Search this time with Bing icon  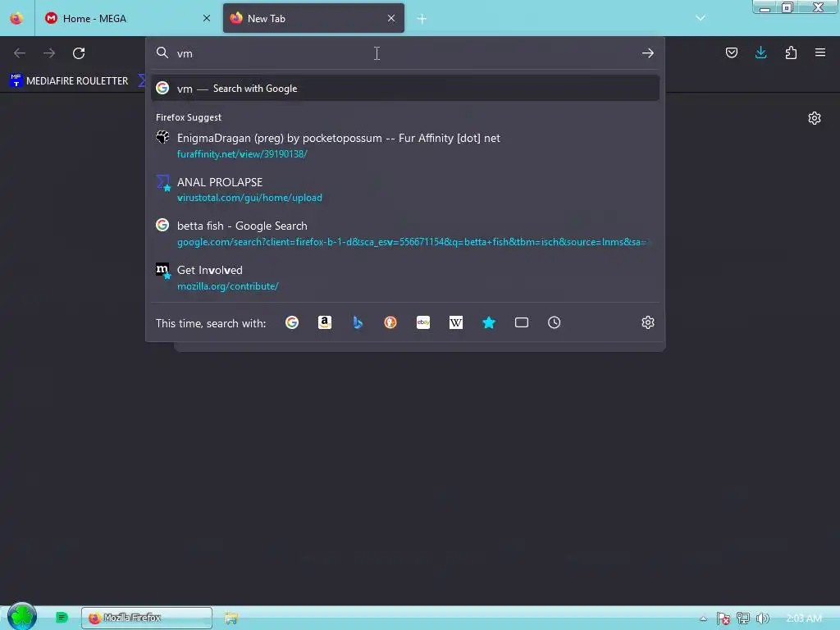point(358,322)
